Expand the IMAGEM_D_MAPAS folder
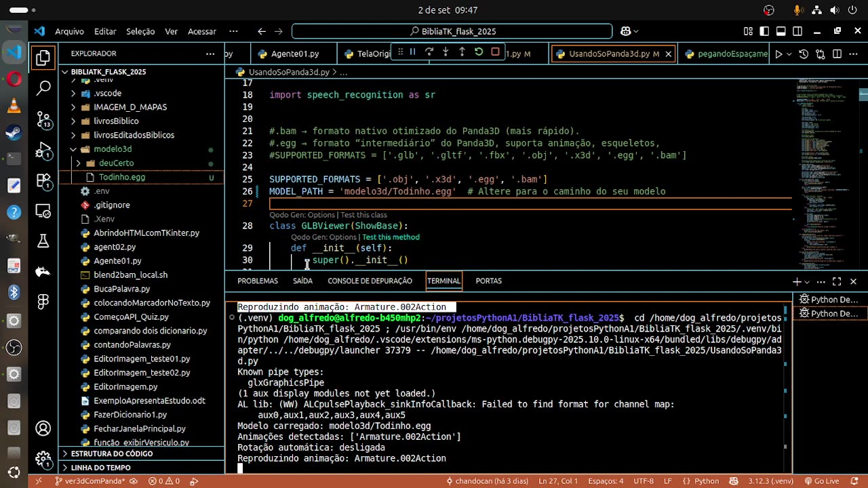Viewport: 868px width, 488px height. pyautogui.click(x=73, y=107)
